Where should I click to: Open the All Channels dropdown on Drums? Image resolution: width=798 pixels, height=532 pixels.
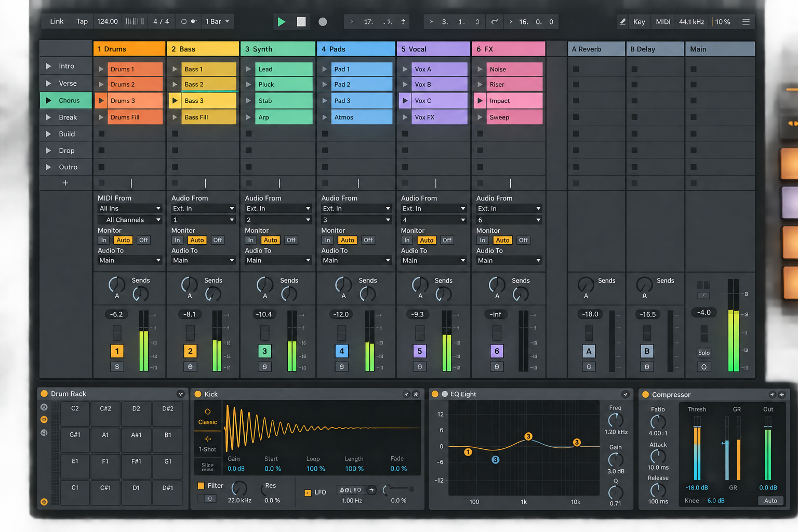point(130,220)
